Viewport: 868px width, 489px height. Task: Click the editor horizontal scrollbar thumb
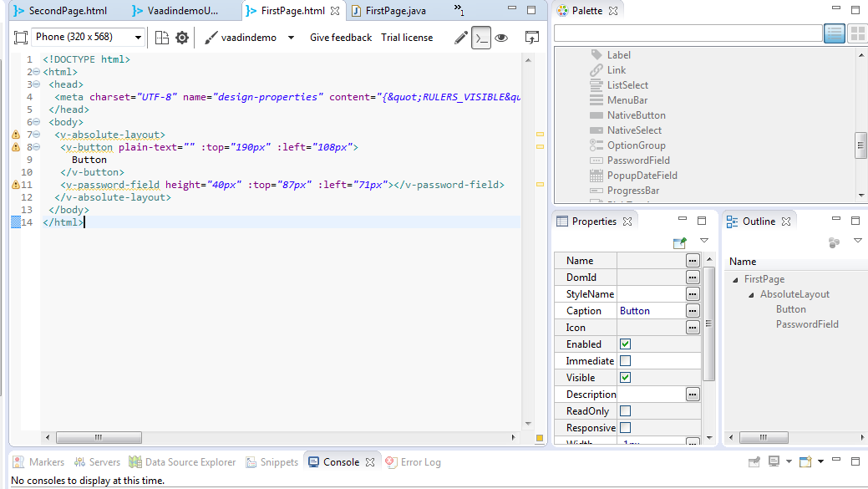[99, 437]
